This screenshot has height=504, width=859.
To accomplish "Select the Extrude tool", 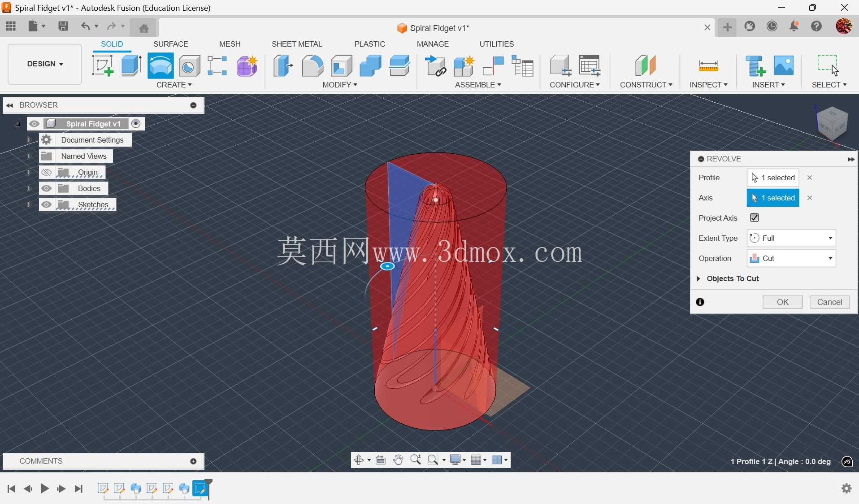I will pos(131,66).
